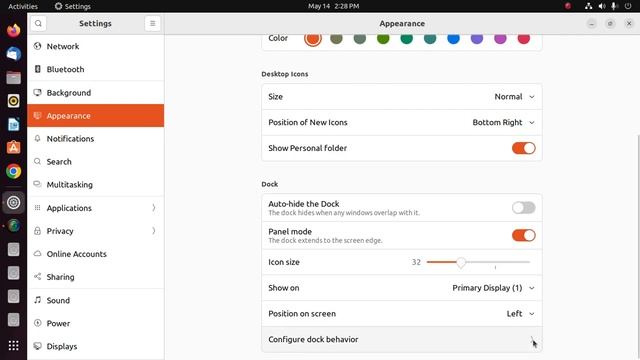Select Background in the sidebar
Screen dimensions: 640x360
coord(96,93)
